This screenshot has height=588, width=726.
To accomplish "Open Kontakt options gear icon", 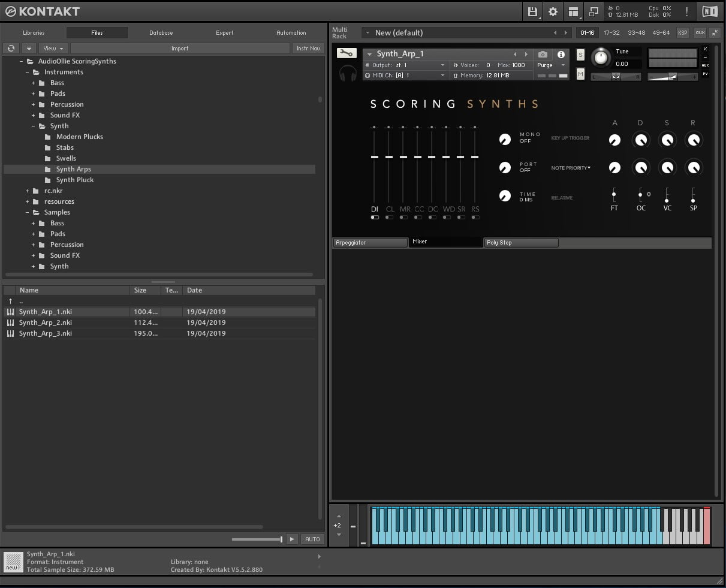I will pyautogui.click(x=553, y=11).
